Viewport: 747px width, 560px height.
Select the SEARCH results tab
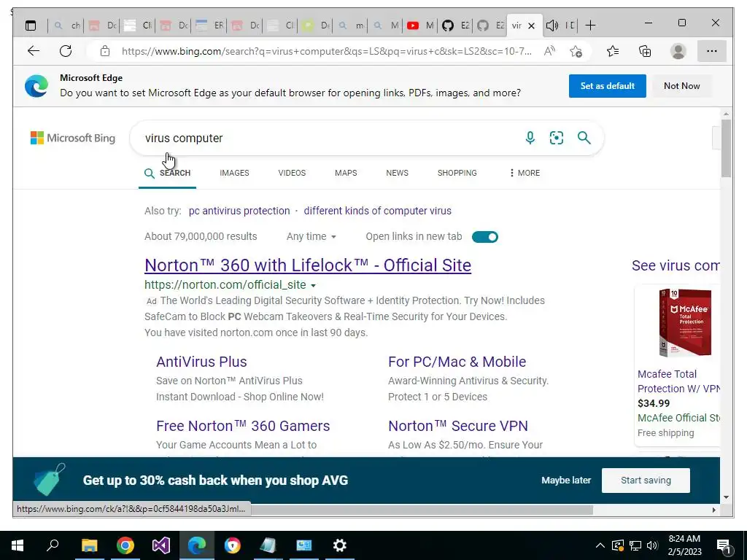tap(167, 173)
